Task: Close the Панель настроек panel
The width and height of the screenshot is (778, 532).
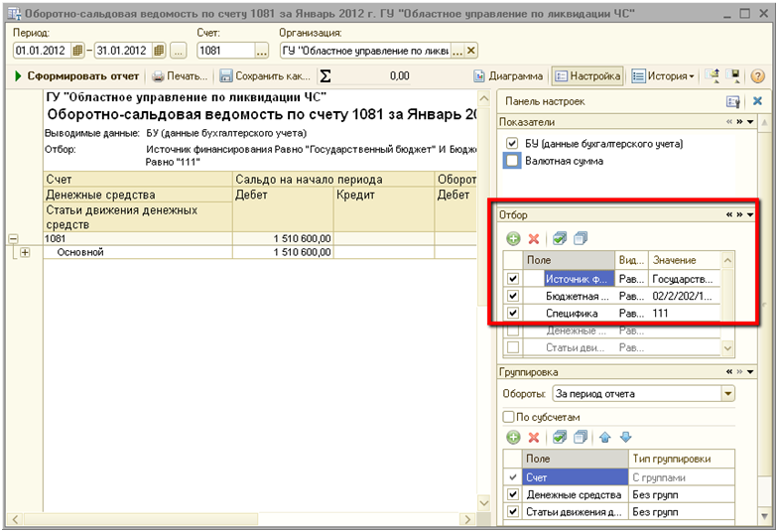Action: (757, 101)
